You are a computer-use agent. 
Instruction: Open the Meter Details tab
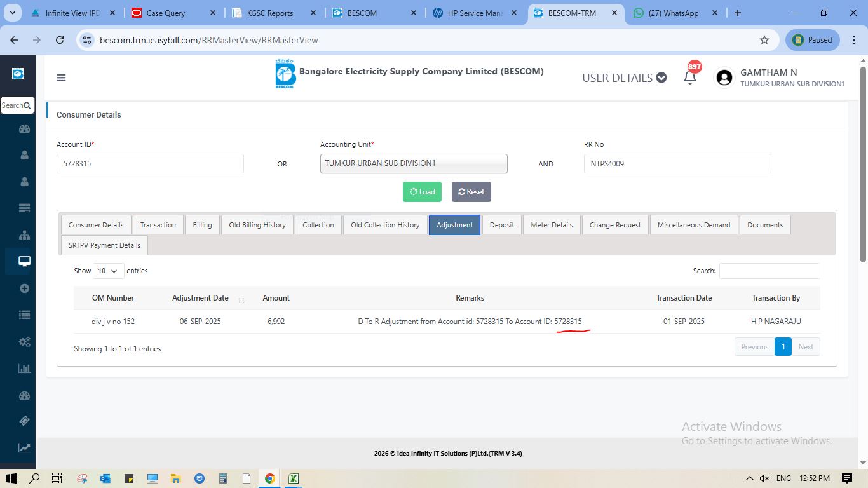[552, 225]
